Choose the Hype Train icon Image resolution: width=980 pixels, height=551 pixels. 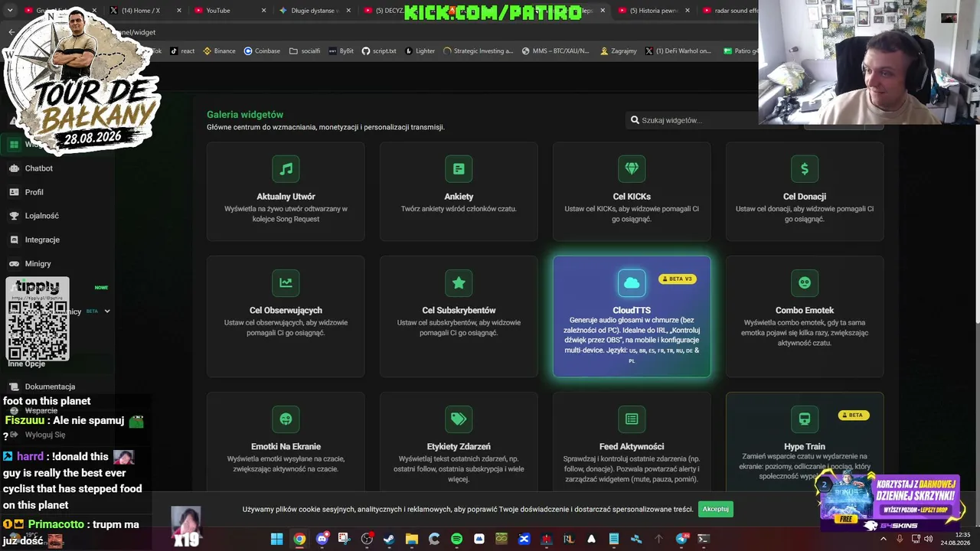[x=805, y=419]
